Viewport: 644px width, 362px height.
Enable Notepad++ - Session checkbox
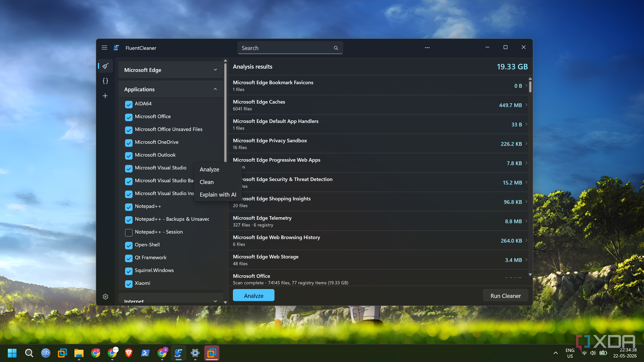point(129,233)
